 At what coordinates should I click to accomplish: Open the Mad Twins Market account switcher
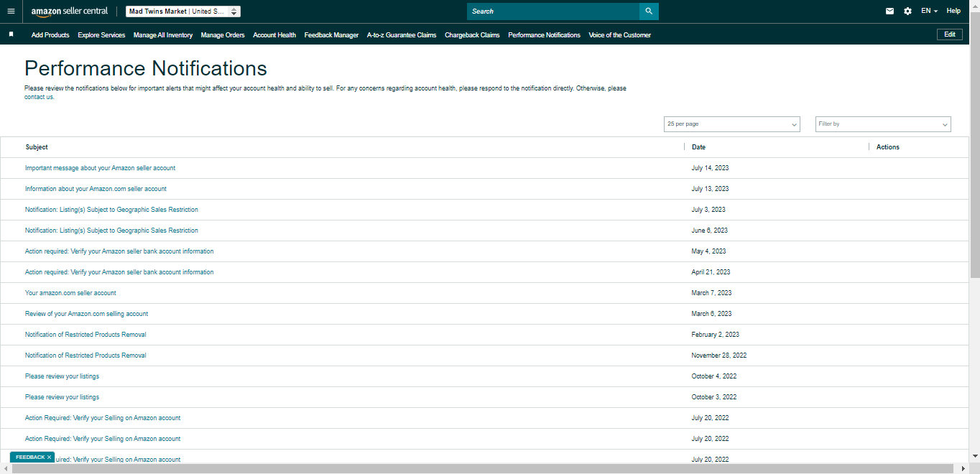point(183,11)
